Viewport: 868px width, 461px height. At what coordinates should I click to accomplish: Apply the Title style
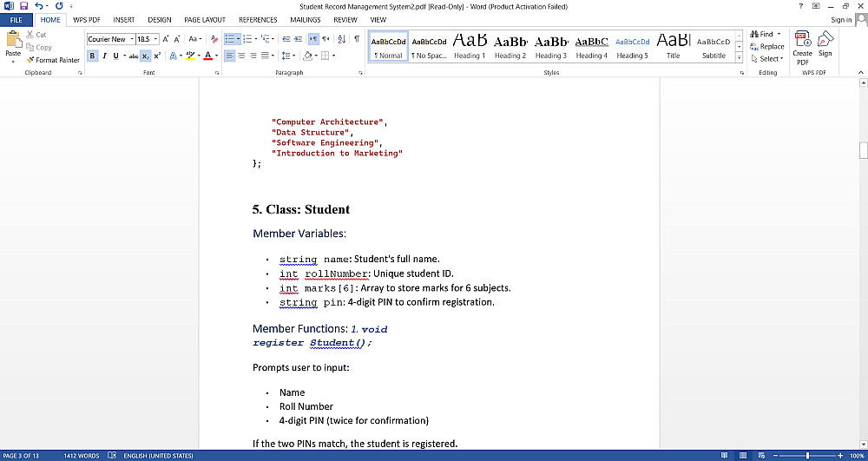pyautogui.click(x=674, y=47)
